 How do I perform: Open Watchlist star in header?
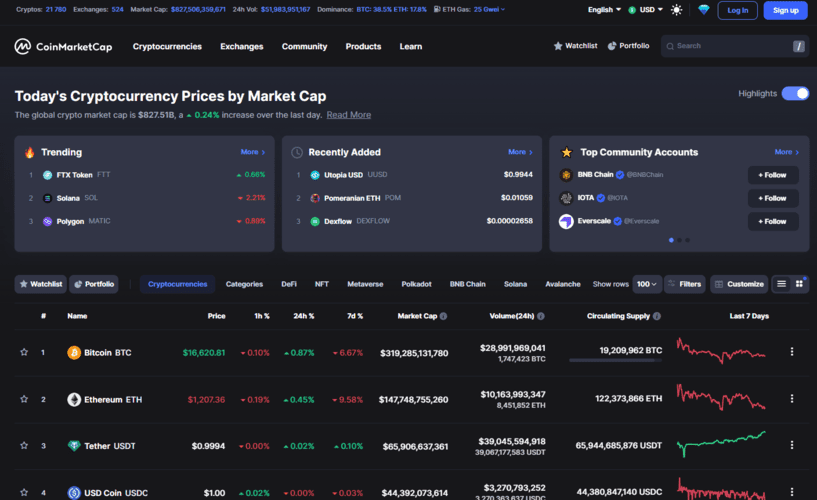pos(575,46)
